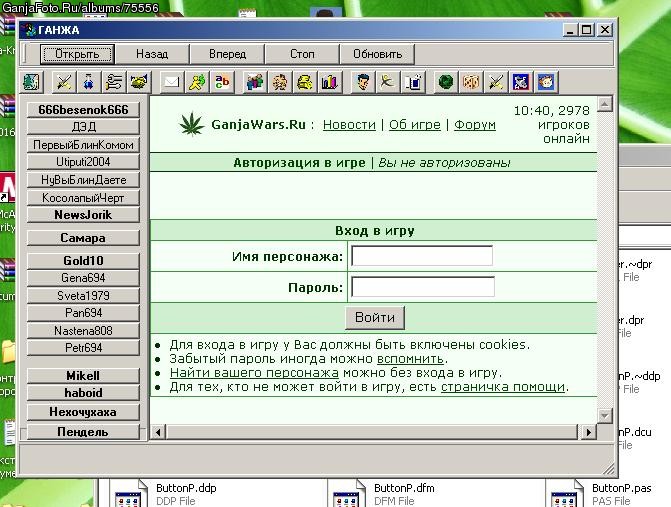Stop loading with the Стоп button
The width and height of the screenshot is (671, 507).
pos(302,54)
